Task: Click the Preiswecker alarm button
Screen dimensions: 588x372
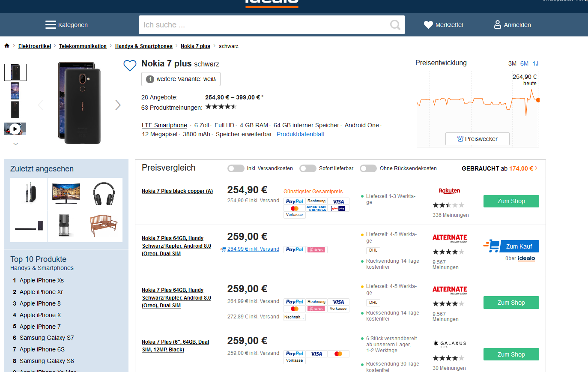Action: 477,139
